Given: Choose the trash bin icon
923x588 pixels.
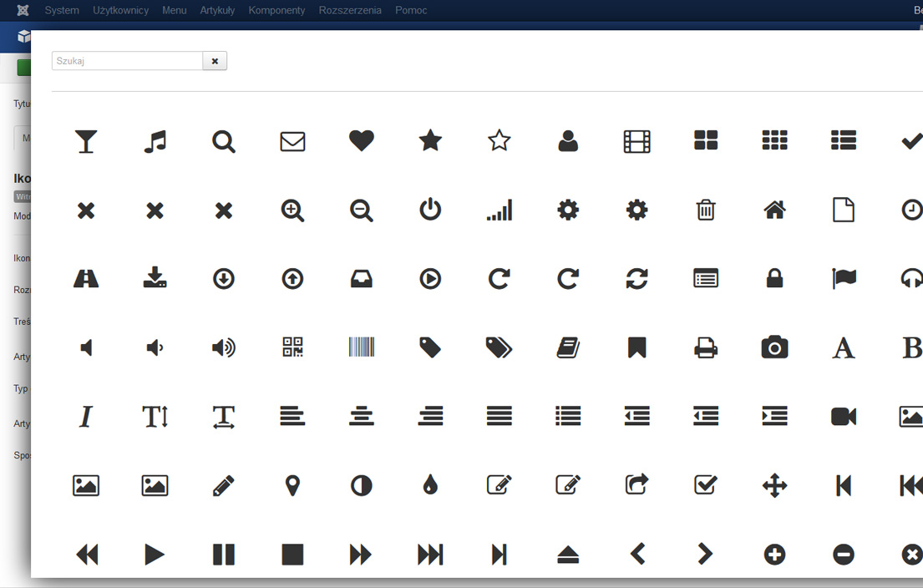Looking at the screenshot, I should (x=706, y=210).
